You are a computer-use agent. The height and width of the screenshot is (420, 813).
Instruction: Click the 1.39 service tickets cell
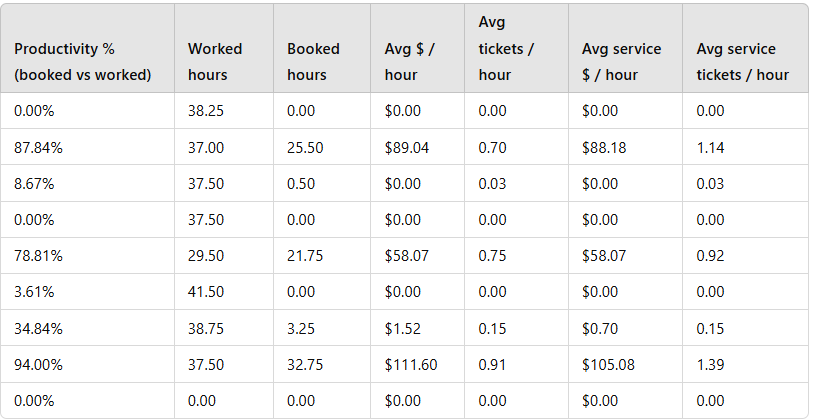(x=745, y=365)
